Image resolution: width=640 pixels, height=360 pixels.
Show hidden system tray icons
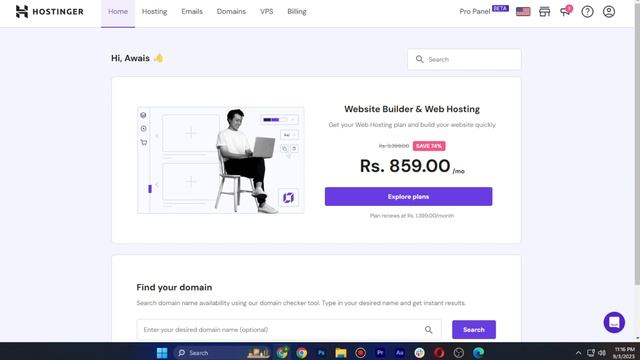578,353
